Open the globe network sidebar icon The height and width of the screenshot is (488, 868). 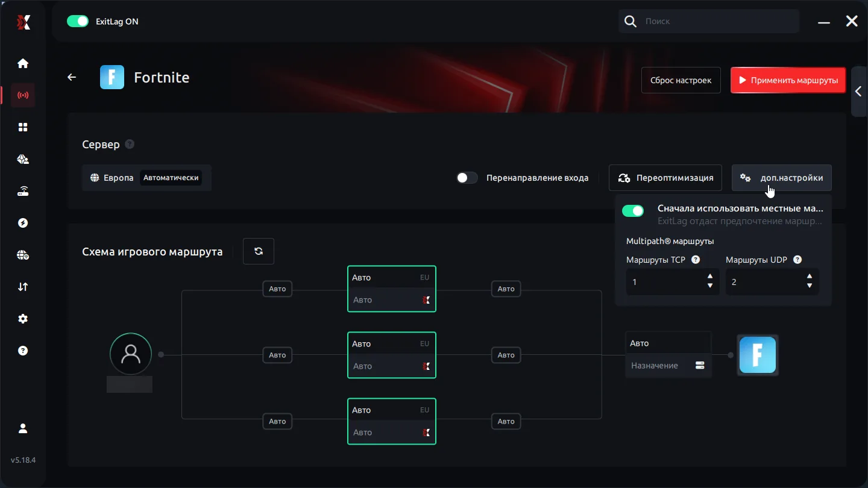pos(23,255)
